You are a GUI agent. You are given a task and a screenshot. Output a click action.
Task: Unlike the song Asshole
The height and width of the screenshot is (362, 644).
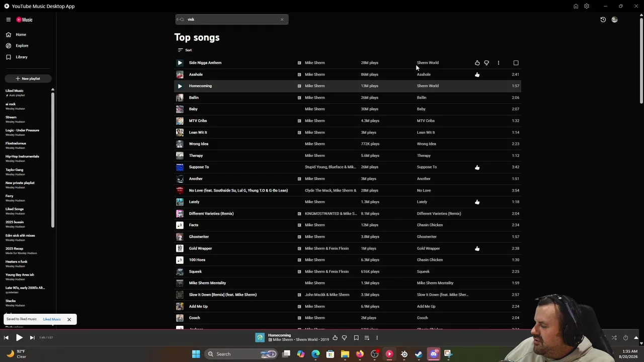[x=477, y=74]
